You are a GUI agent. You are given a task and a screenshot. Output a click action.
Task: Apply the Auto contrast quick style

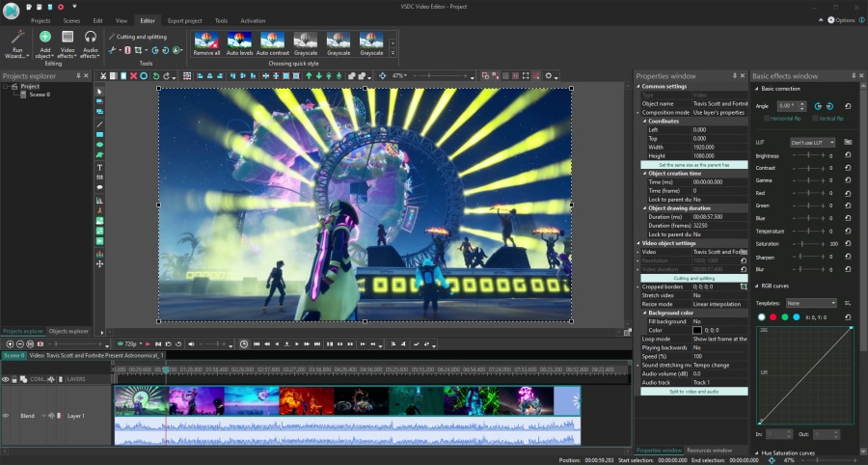273,43
